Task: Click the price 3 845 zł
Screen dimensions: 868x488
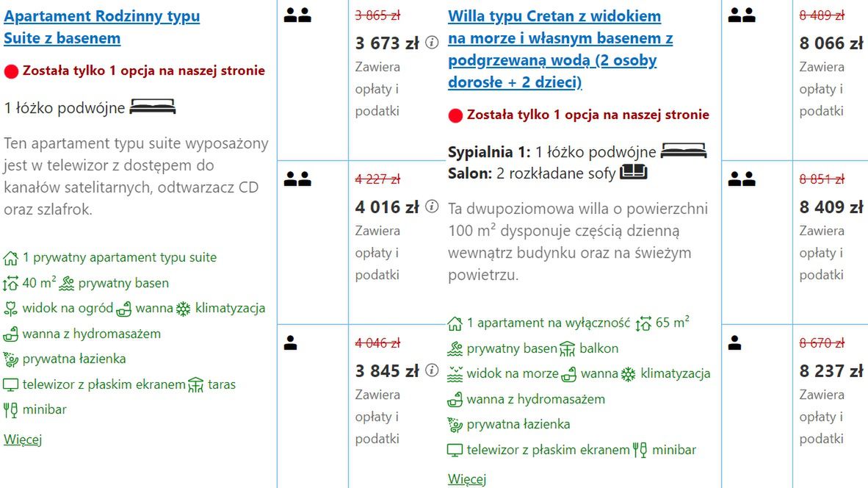Action: pos(387,371)
